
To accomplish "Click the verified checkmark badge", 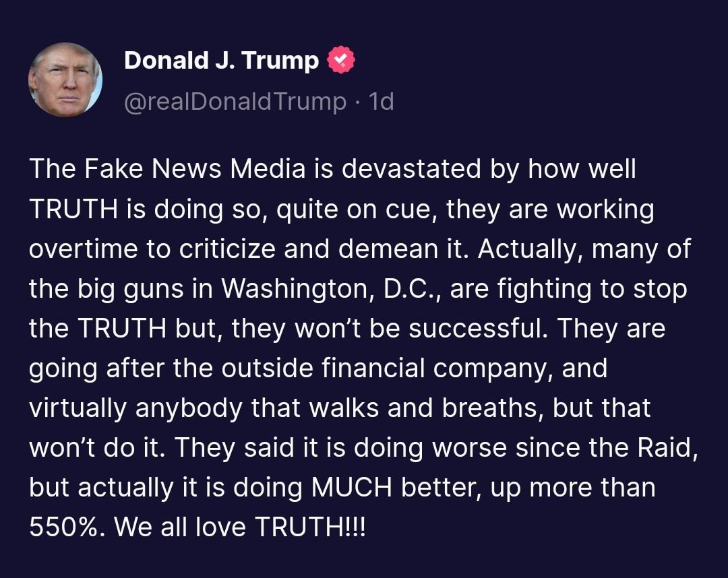I will pyautogui.click(x=341, y=61).
